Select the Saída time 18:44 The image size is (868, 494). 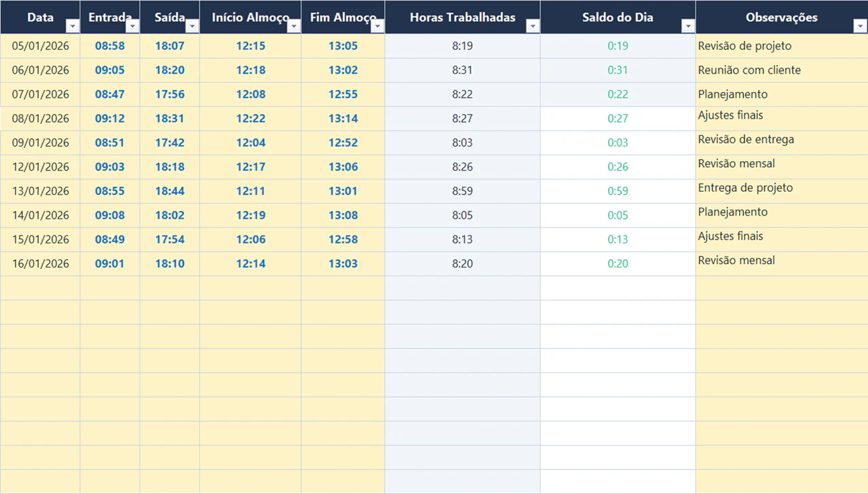[170, 191]
